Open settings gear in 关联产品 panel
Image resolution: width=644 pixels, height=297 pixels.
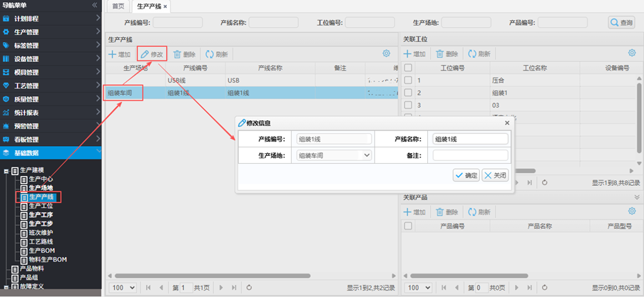[x=632, y=211]
